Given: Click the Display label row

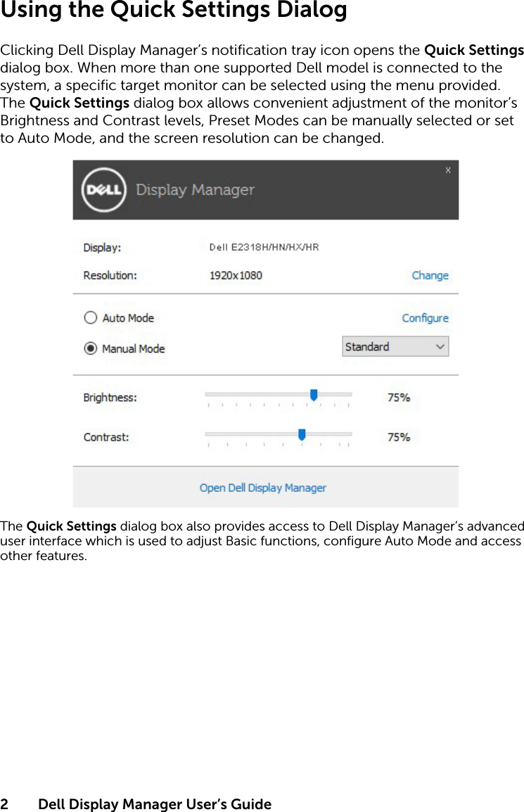Looking at the screenshot, I should 103,247.
